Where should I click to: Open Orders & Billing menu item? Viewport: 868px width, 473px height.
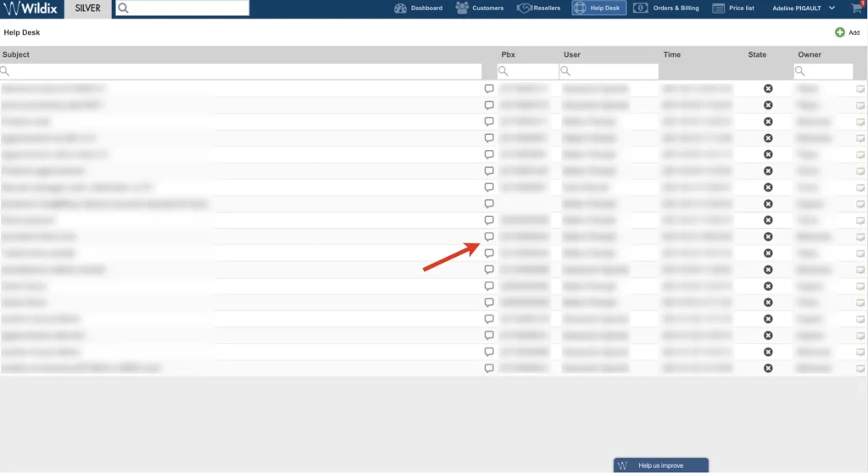click(665, 8)
